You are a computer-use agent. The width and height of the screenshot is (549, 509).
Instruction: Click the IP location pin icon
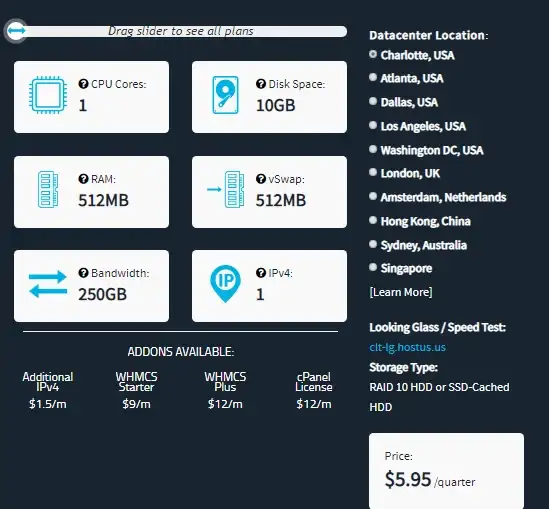225,284
